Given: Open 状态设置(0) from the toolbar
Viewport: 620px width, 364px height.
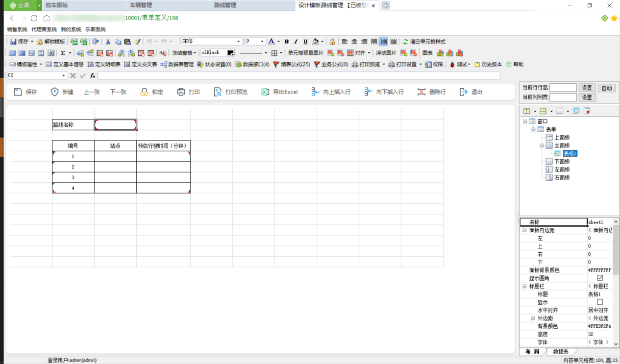Looking at the screenshot, I should 215,64.
